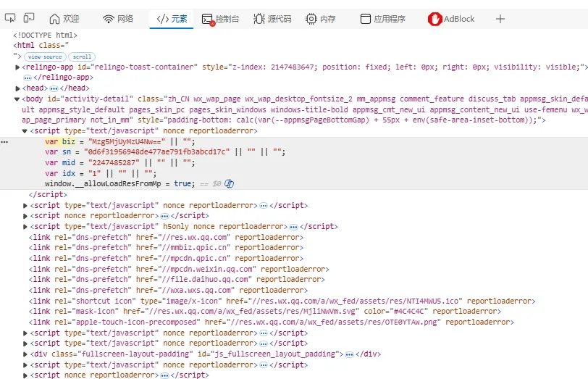
Task: Expand the script node right after var biz script
Action: click(25, 206)
